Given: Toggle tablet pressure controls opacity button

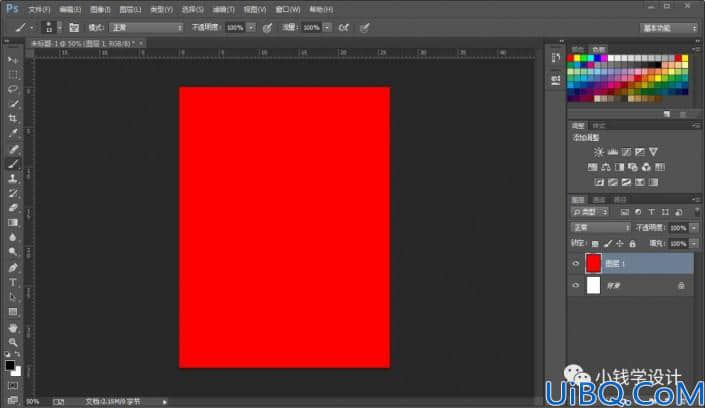Looking at the screenshot, I should (267, 28).
